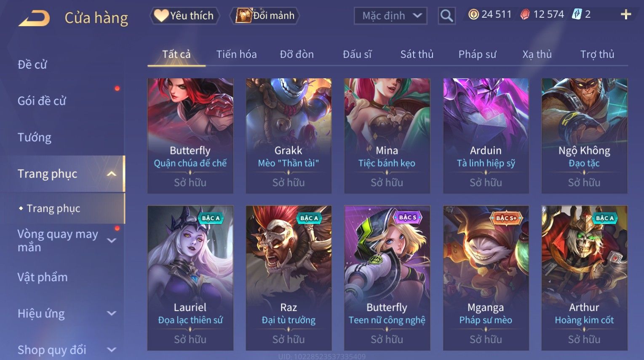Open the Mặc định sort dropdown
Image resolution: width=644 pixels, height=360 pixels.
[x=390, y=16]
